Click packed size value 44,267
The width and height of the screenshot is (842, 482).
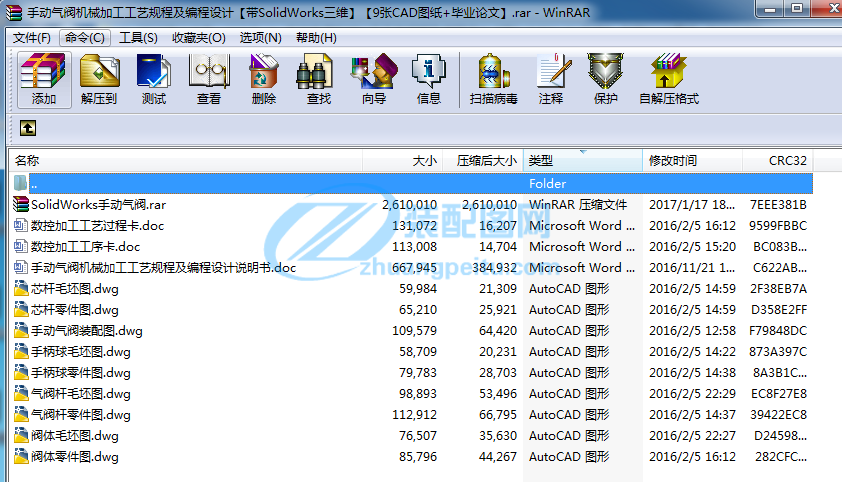pos(498,457)
